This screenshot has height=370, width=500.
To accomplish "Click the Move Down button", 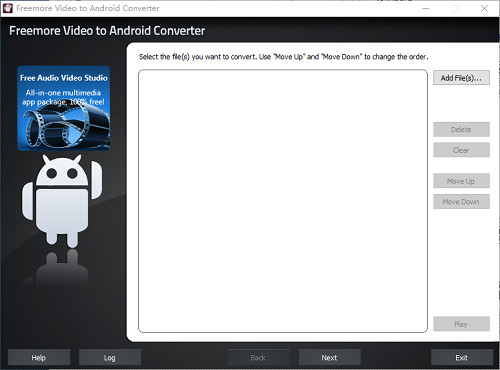I will click(x=461, y=202).
